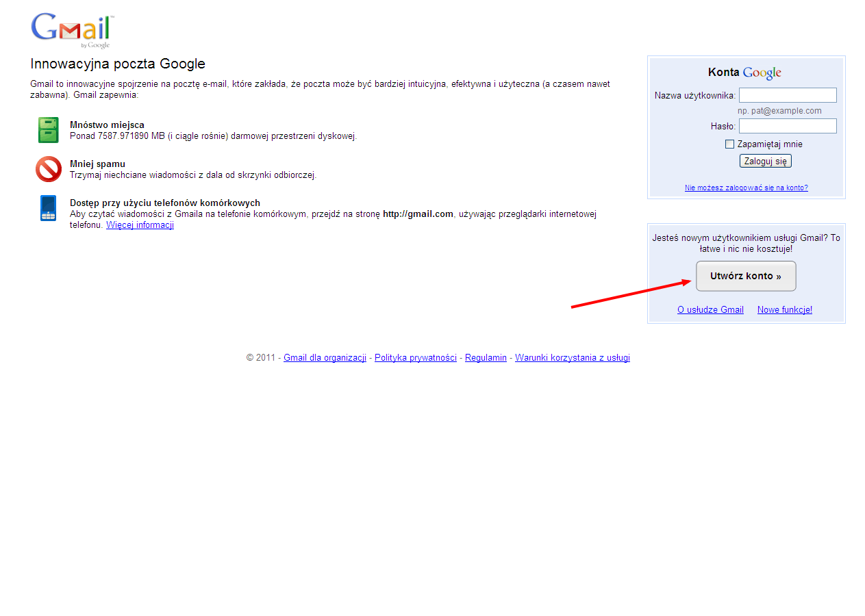
Task: Open the Regulamin link
Action: pyautogui.click(x=486, y=358)
